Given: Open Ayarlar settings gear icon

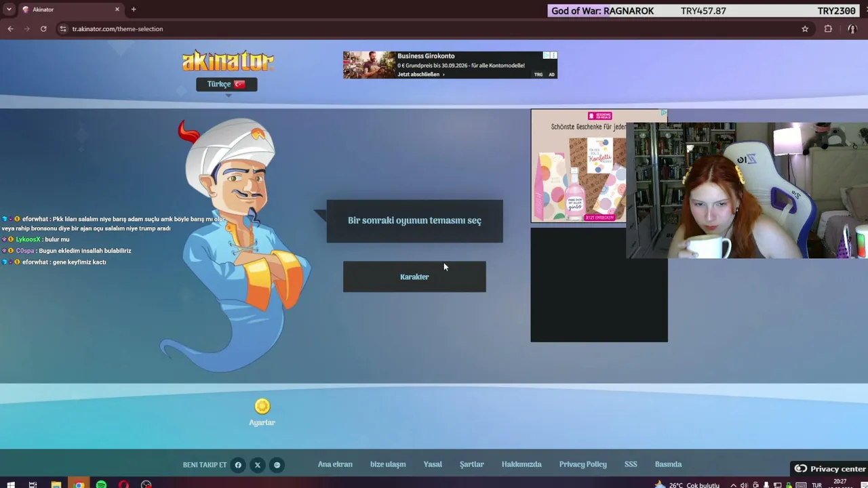Looking at the screenshot, I should (x=262, y=406).
